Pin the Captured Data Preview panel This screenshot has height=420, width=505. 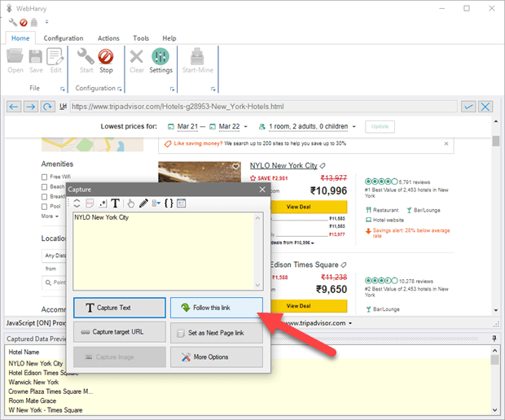tap(494, 339)
